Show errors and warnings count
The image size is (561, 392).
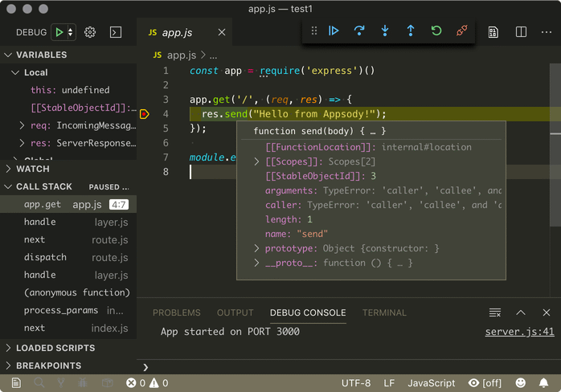[147, 383]
